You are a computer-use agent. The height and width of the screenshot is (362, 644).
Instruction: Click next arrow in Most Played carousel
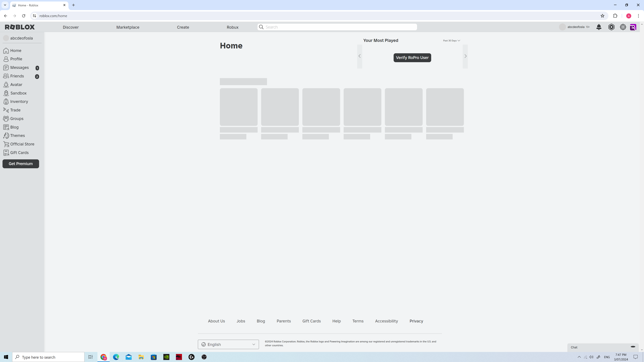[x=465, y=56]
